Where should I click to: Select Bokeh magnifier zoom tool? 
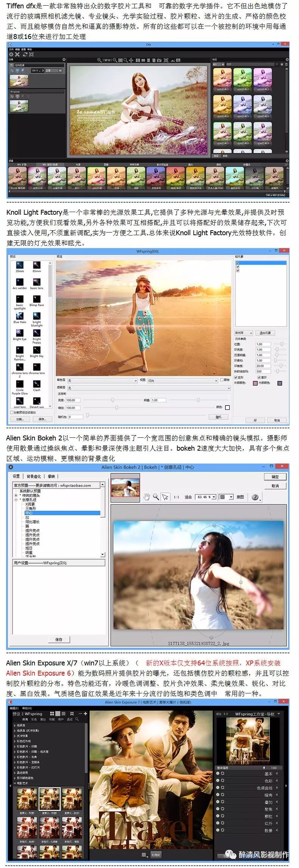tap(156, 497)
